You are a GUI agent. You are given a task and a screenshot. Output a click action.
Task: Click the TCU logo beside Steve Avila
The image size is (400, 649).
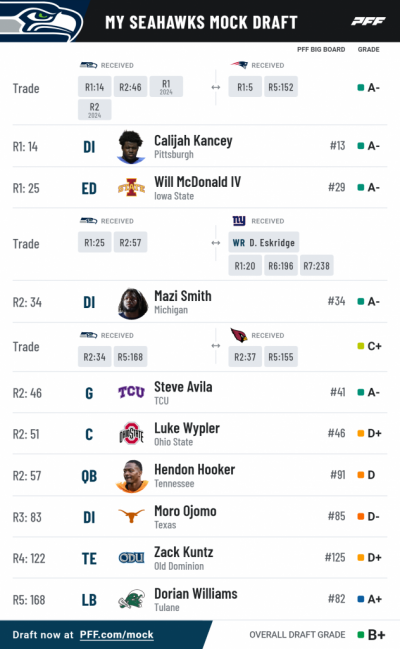[x=131, y=392]
